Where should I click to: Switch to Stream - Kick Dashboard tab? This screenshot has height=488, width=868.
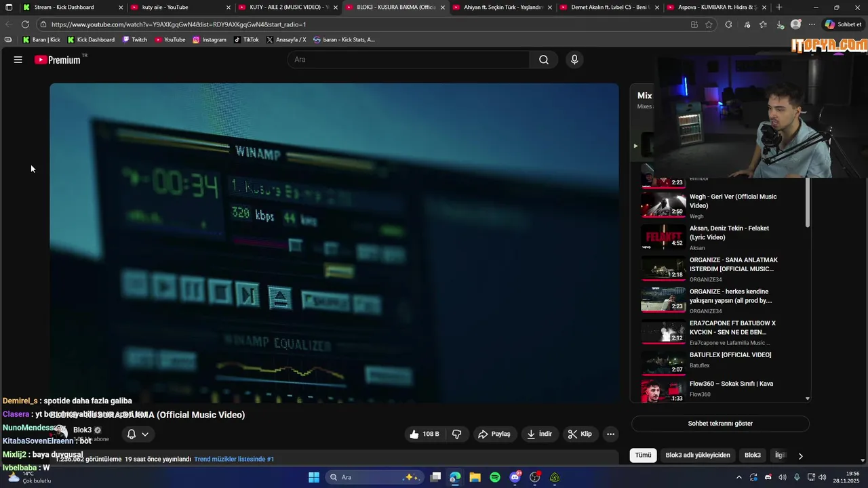coord(73,7)
